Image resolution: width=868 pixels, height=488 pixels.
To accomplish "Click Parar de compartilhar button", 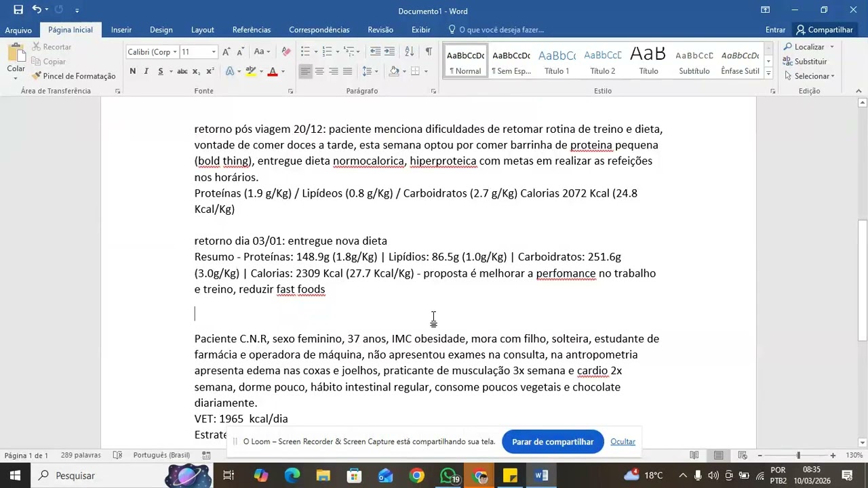I will click(x=553, y=442).
